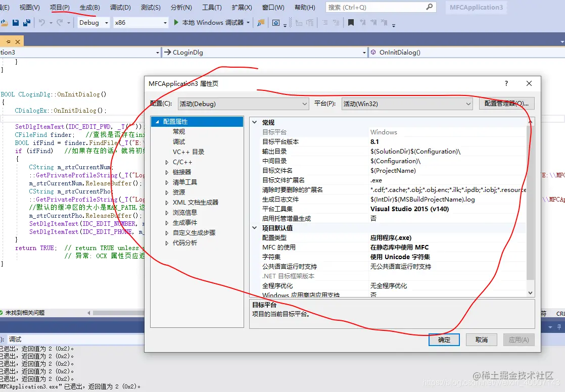
Task: Click the property grid scroll-down arrow
Action: [530, 293]
